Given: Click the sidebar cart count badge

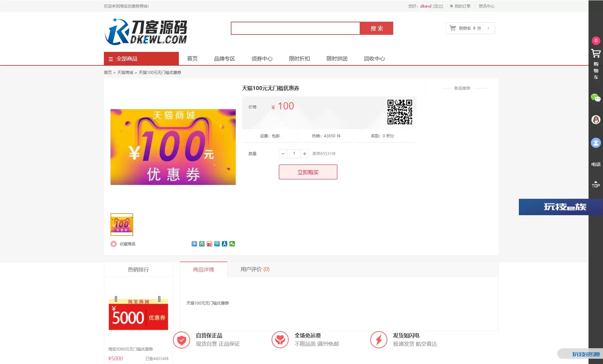Looking at the screenshot, I should [x=596, y=41].
